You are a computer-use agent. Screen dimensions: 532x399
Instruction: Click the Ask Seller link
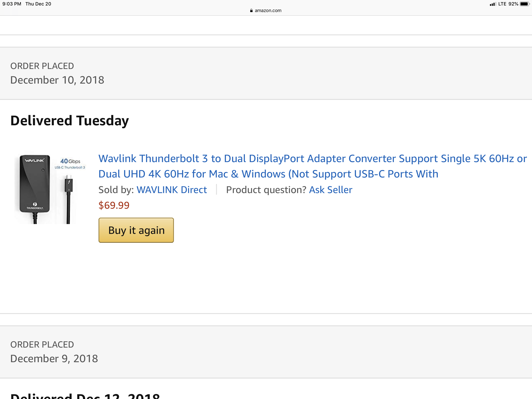pos(330,190)
